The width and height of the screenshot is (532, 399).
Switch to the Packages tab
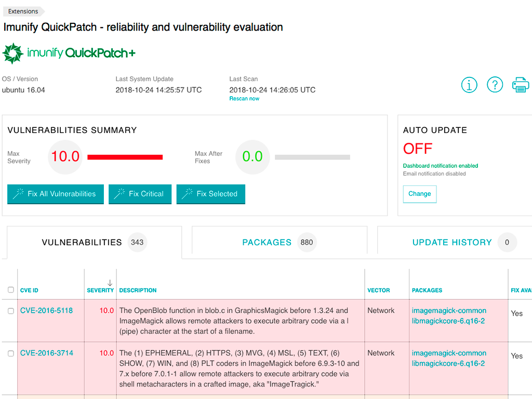280,242
